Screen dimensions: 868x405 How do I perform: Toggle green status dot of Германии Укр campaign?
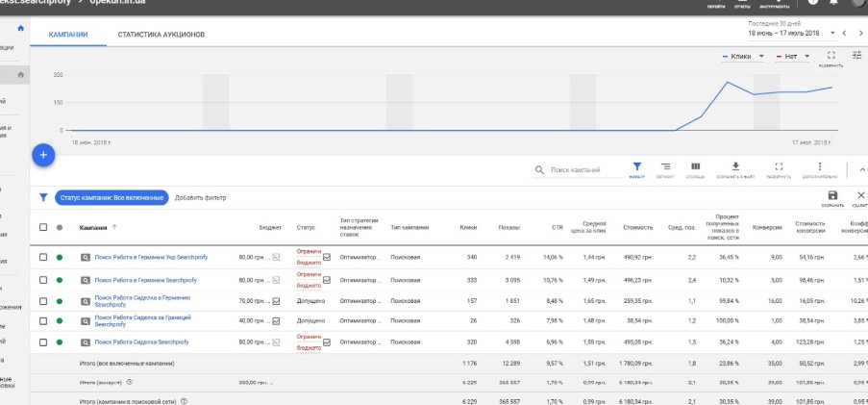[60, 257]
